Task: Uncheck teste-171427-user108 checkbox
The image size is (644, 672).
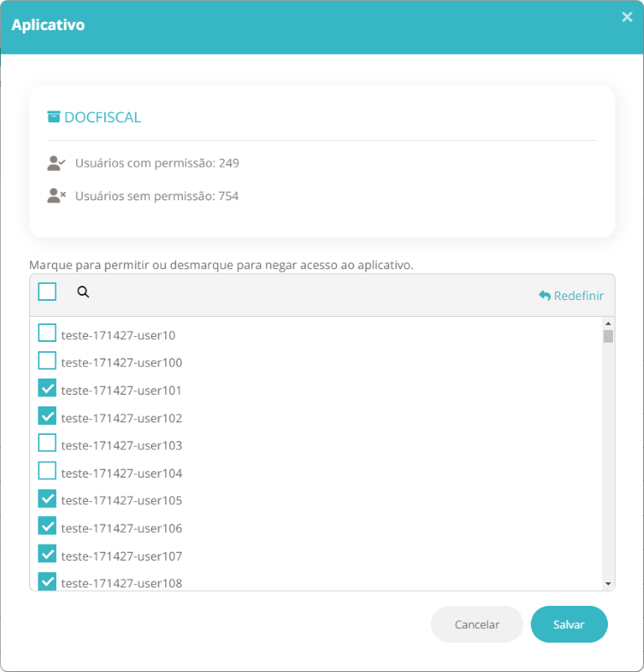Action: pos(47,582)
